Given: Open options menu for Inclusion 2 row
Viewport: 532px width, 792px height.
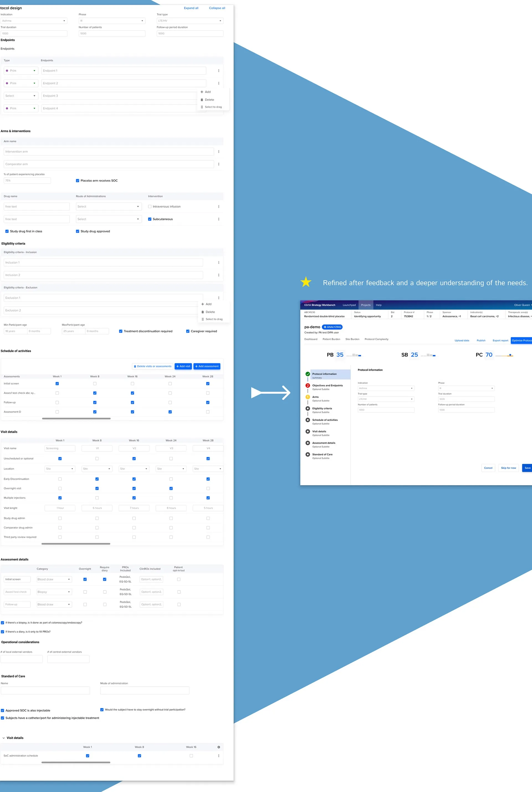Looking at the screenshot, I should tap(219, 275).
